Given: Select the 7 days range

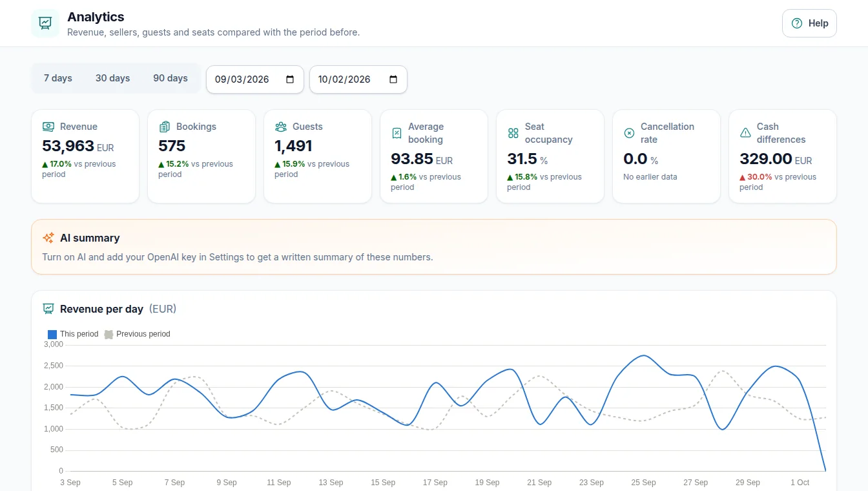Looking at the screenshot, I should [58, 78].
